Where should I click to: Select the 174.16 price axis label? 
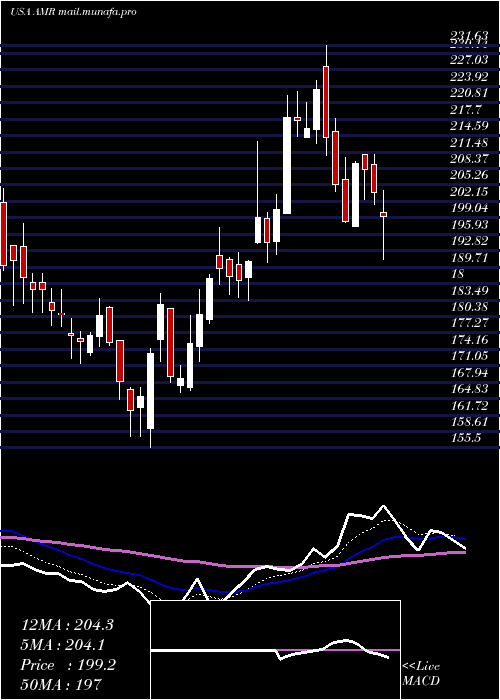469,341
